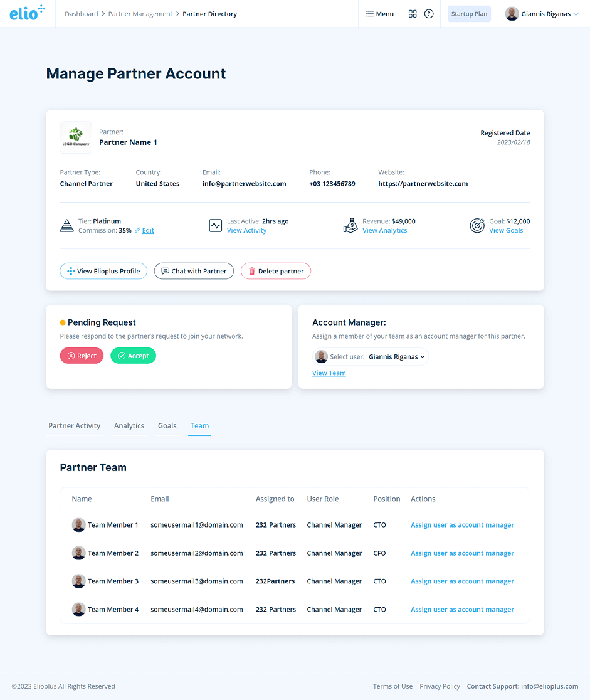
Task: Open View Elioplus Profile
Action: (103, 271)
